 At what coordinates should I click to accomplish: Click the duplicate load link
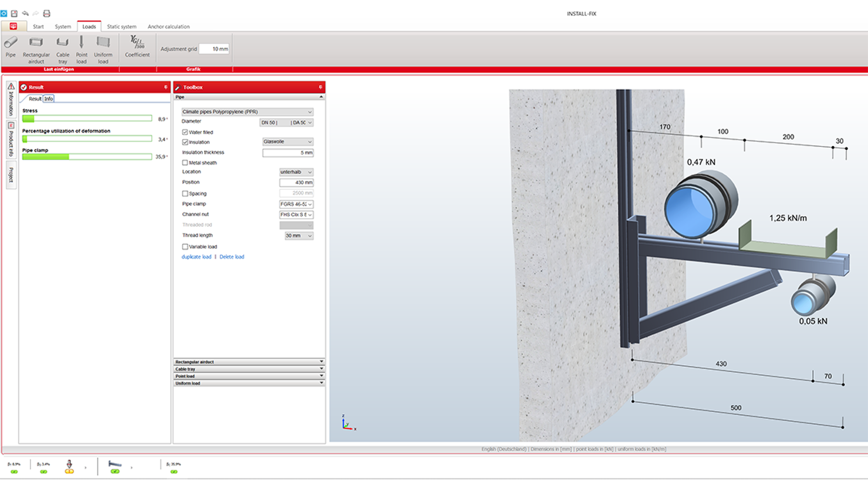click(x=196, y=256)
